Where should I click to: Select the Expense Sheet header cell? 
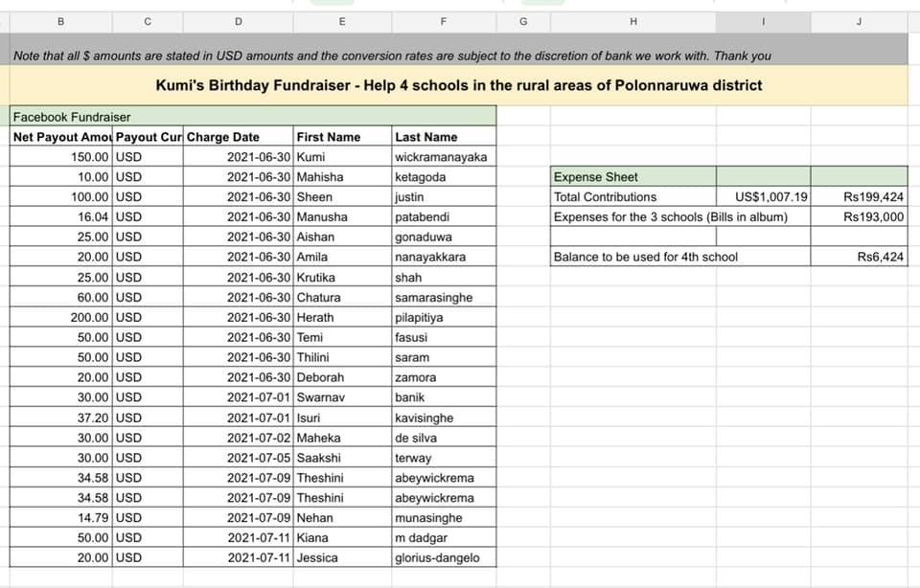[x=633, y=176]
